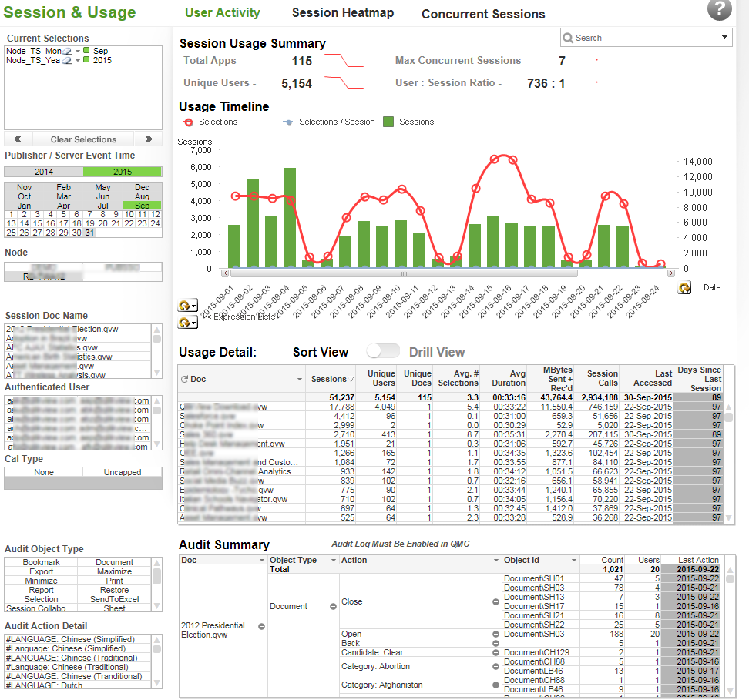The image size is (749, 700).
Task: Open Doc dropdown in Usage Detail header
Action: [300, 379]
